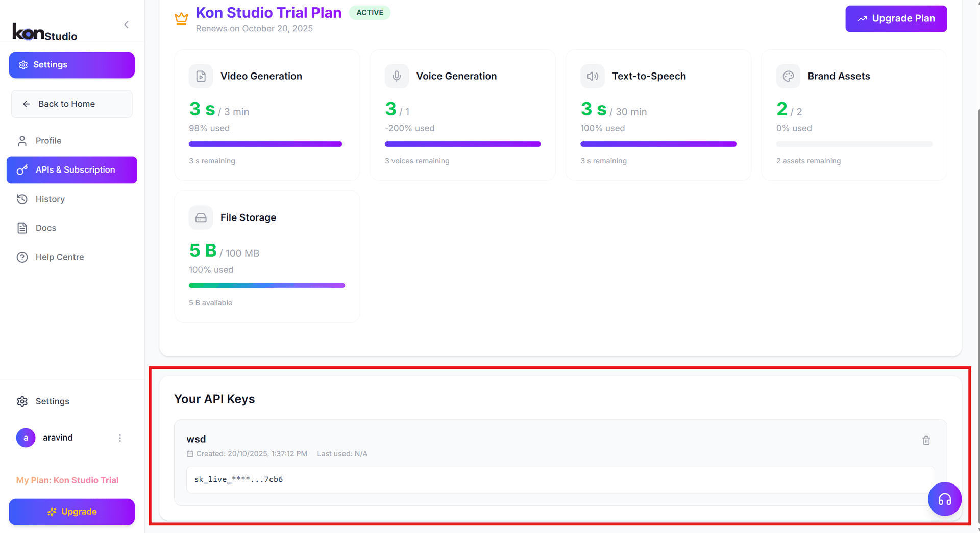This screenshot has width=980, height=533.
Task: Click the crown icon beside plan title
Action: coord(181,18)
